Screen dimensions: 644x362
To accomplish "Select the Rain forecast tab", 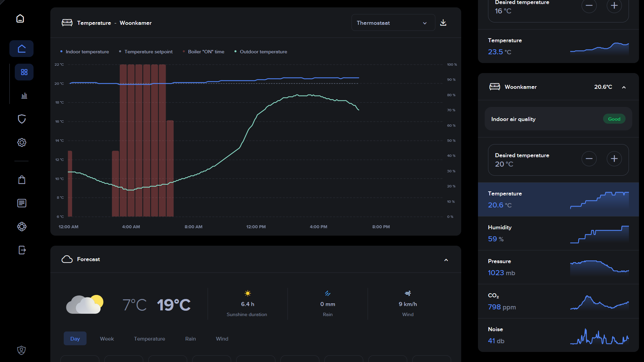I will [190, 339].
